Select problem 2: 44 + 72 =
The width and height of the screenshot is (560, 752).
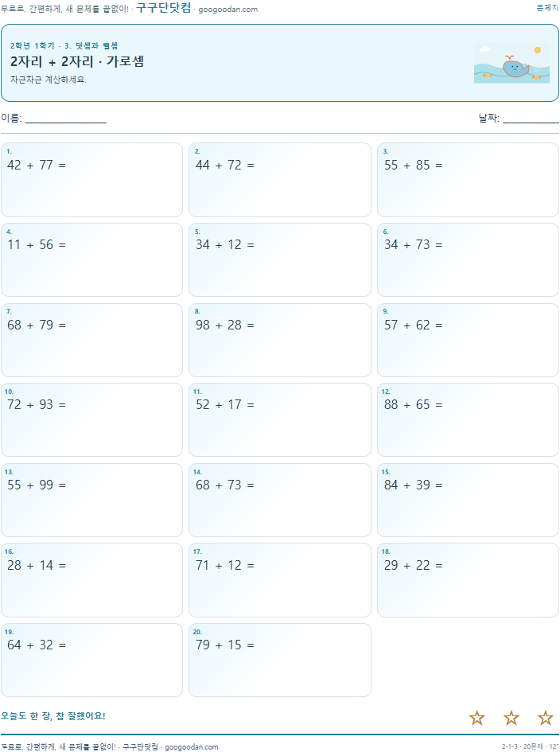[x=280, y=180]
